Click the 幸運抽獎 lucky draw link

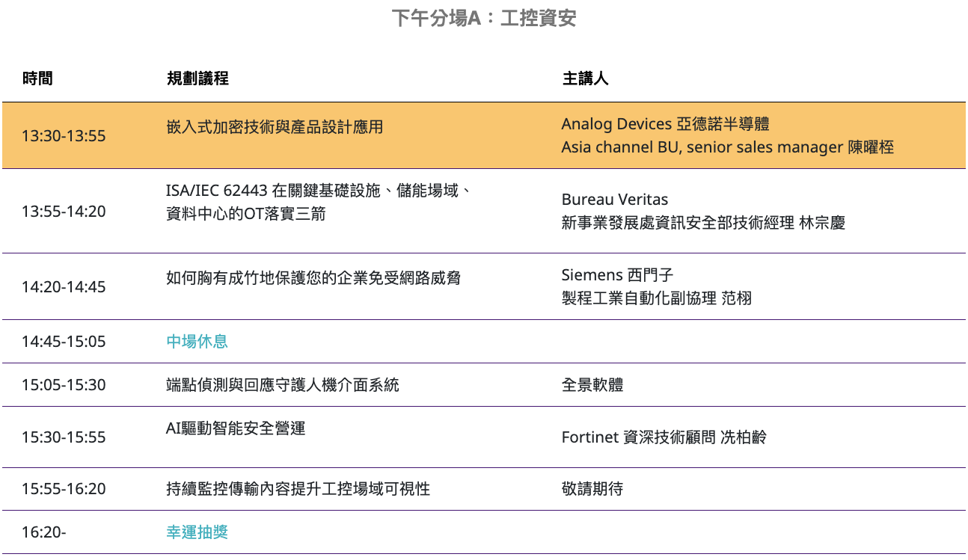(197, 532)
